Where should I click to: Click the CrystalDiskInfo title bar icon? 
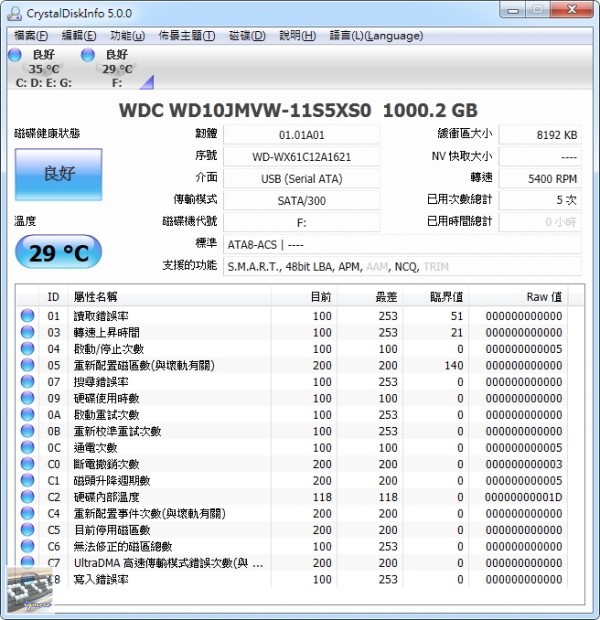pyautogui.click(x=14, y=13)
